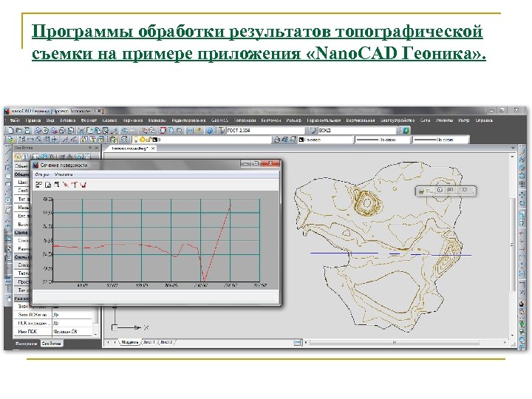Switch to the Панорама panel tab
Screen dimensions: 532x399
point(26,344)
